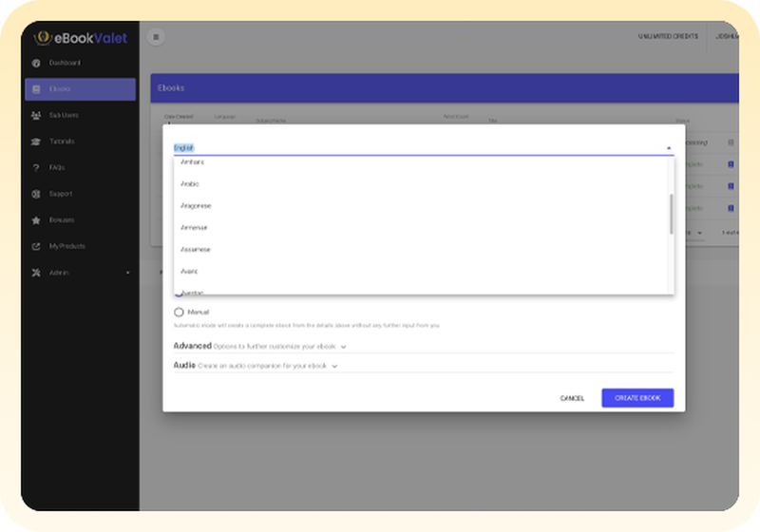Click the Support lifebuoy icon

[x=36, y=194]
